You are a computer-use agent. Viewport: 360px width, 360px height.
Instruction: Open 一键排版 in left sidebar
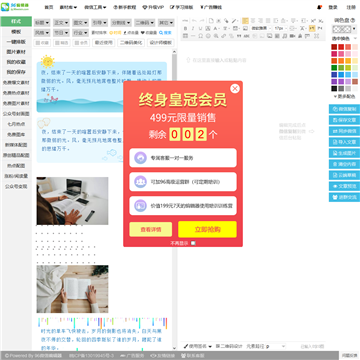click(16, 42)
